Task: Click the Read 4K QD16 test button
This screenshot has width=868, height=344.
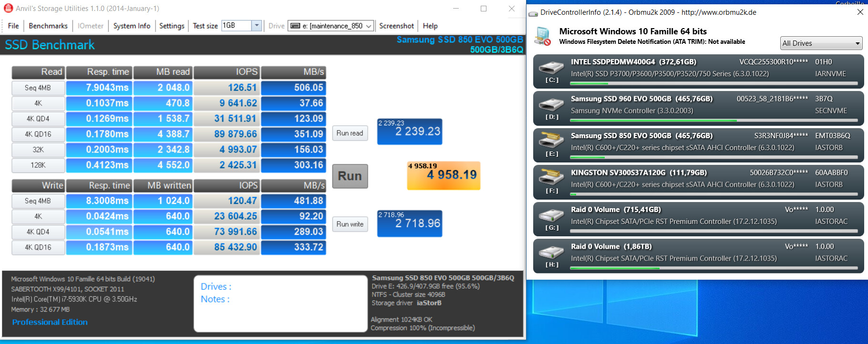Action: pyautogui.click(x=38, y=134)
